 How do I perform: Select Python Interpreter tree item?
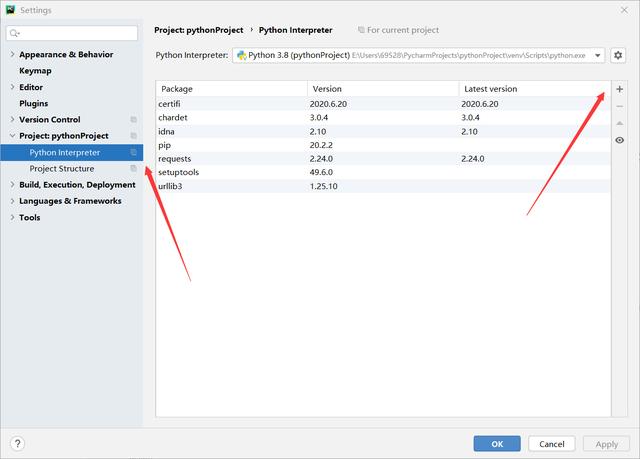(x=72, y=152)
